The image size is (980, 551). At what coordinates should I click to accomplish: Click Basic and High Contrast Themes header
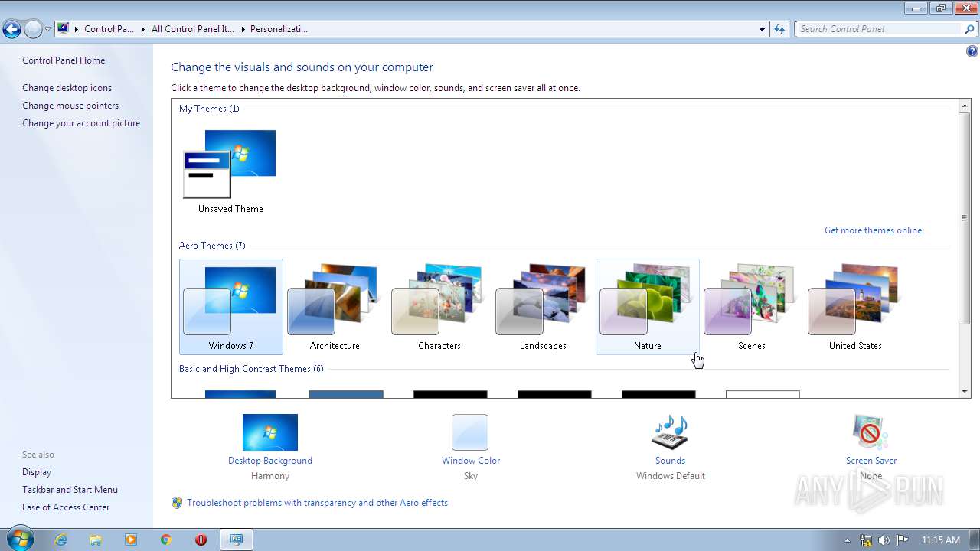[251, 369]
